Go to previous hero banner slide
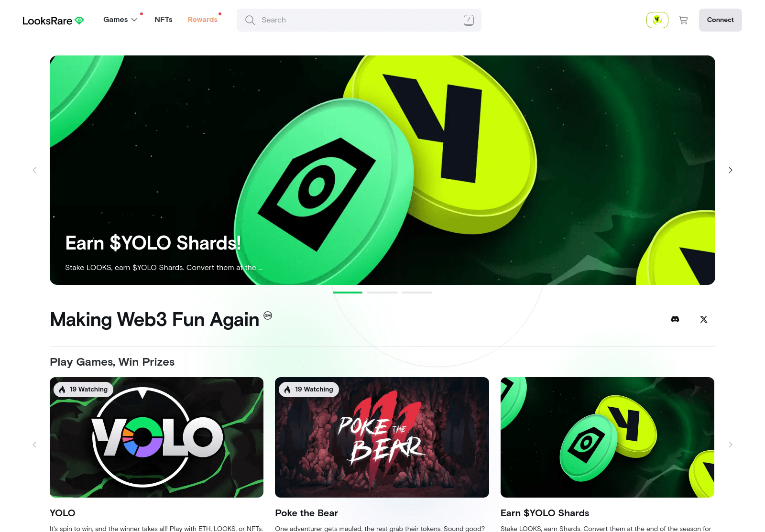 [x=34, y=170]
